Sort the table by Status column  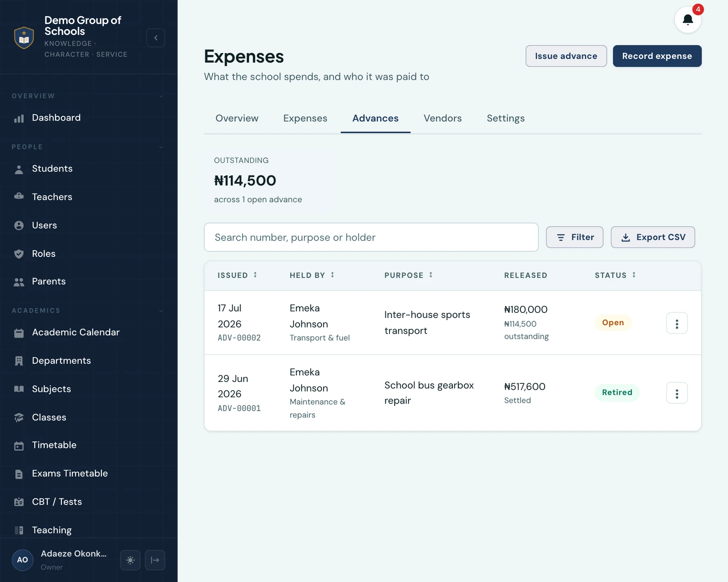615,275
